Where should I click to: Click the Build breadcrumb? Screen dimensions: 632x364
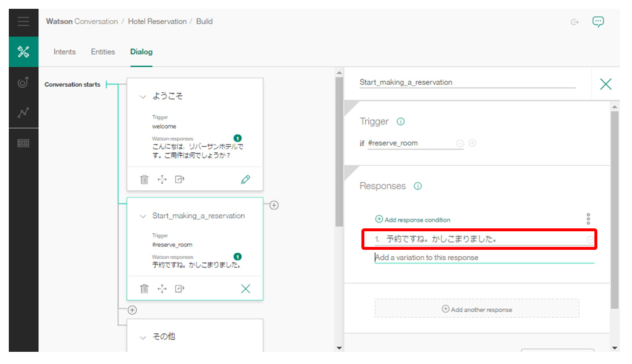(204, 21)
